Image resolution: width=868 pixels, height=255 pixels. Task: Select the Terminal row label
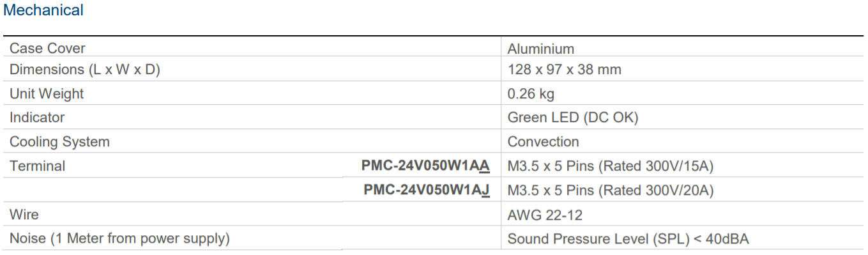pyautogui.click(x=37, y=166)
